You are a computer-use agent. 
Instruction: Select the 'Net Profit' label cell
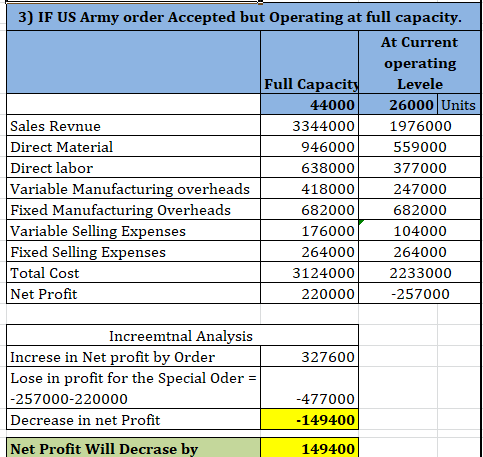[x=133, y=293]
